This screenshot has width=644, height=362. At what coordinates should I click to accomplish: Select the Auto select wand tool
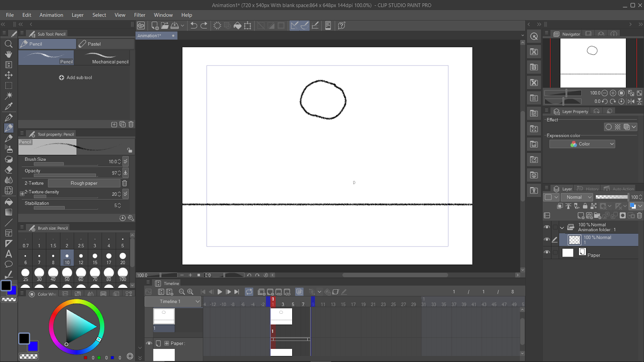pos(8,96)
